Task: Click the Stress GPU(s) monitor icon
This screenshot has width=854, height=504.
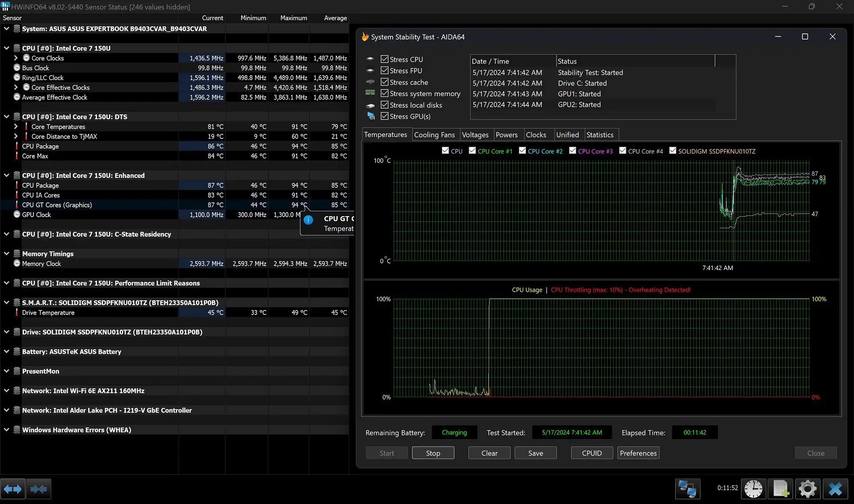Action: click(371, 116)
